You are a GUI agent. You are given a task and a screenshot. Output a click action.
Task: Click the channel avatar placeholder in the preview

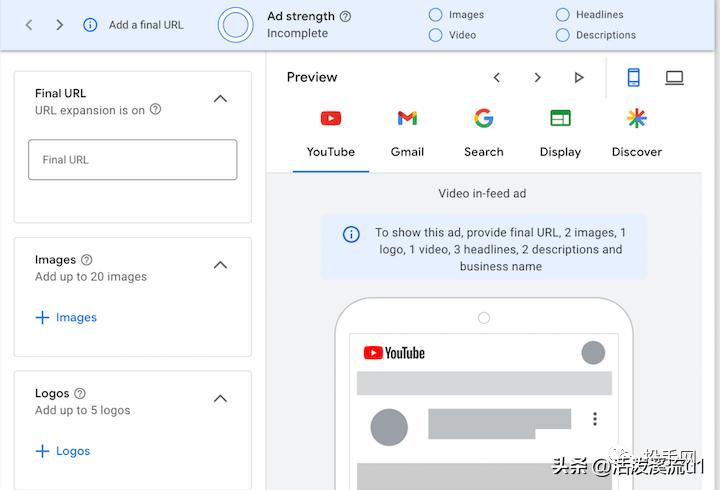point(389,427)
